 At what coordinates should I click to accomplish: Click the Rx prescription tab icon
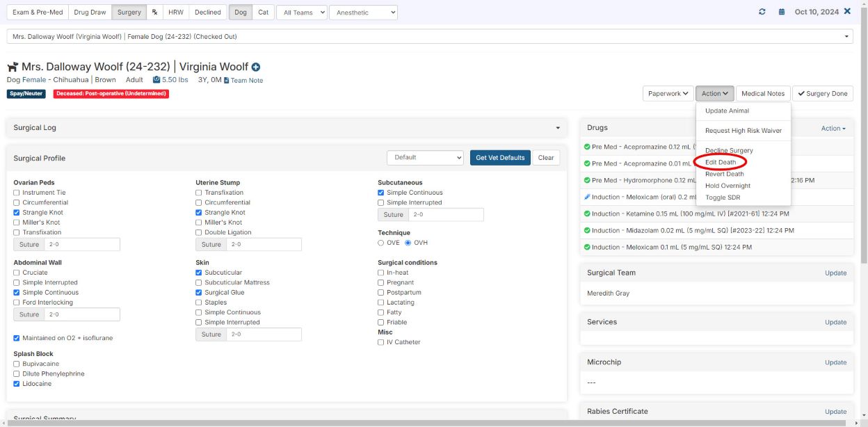(x=154, y=12)
